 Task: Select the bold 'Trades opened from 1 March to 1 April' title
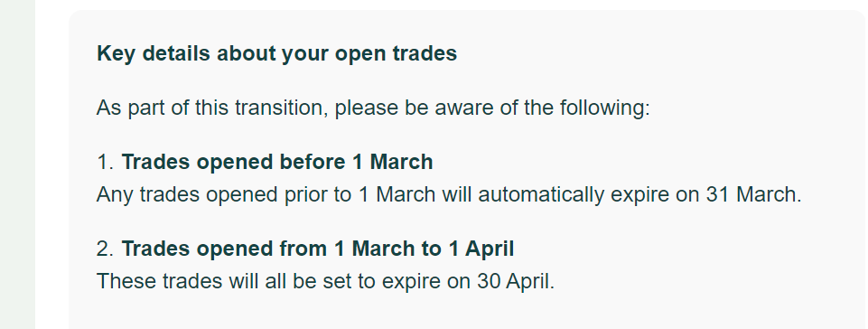(x=318, y=249)
